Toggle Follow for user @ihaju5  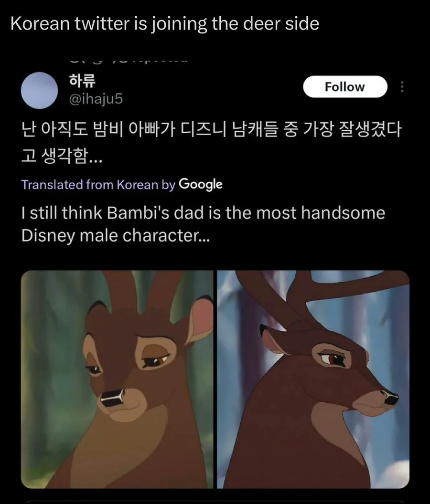[x=345, y=86]
